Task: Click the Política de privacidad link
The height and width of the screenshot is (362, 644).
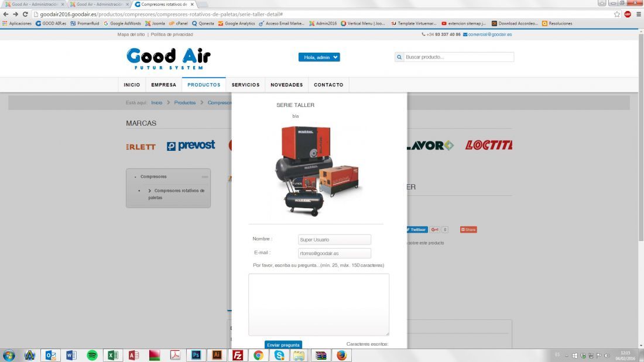Action: pyautogui.click(x=172, y=35)
